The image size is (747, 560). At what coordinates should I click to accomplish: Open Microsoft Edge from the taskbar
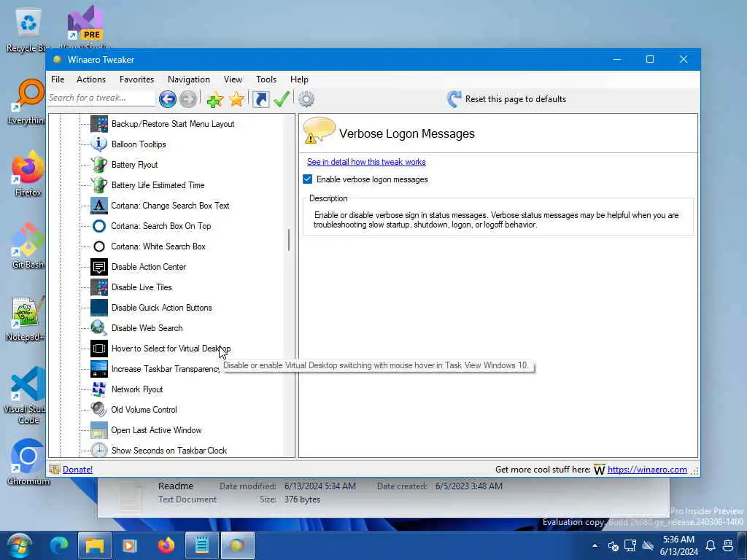pyautogui.click(x=59, y=545)
